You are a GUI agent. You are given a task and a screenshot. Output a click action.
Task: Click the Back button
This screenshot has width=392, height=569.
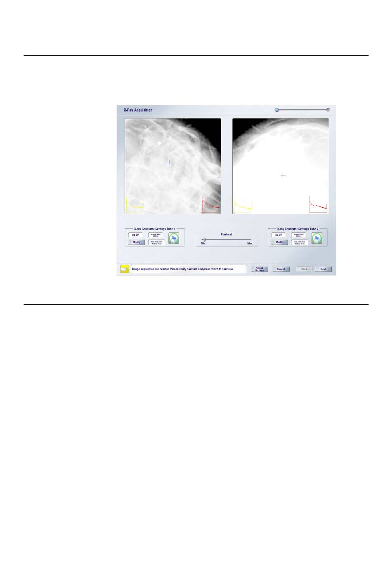(x=304, y=269)
